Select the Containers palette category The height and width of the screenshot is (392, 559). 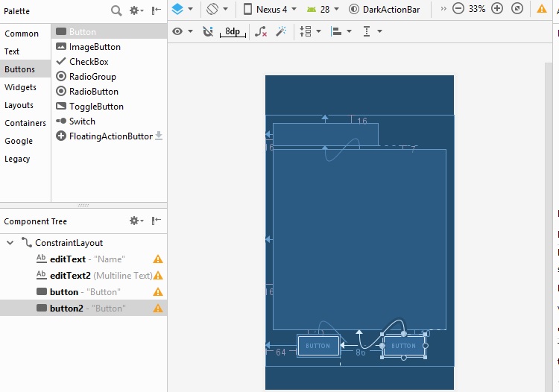tap(25, 123)
